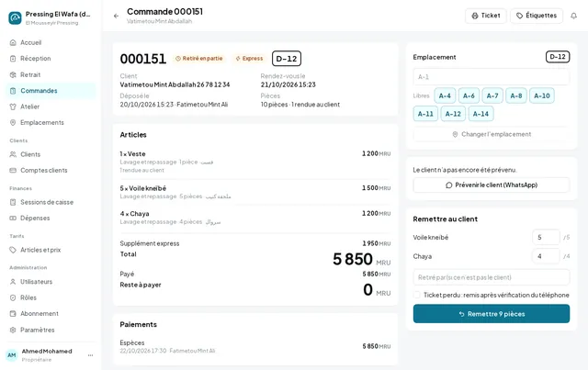
Task: Open Articles et prix
Action: pyautogui.click(x=51, y=250)
